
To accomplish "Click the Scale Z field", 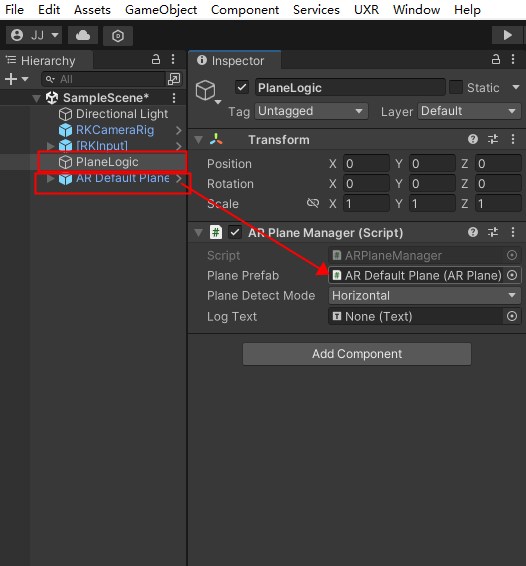I will click(498, 204).
